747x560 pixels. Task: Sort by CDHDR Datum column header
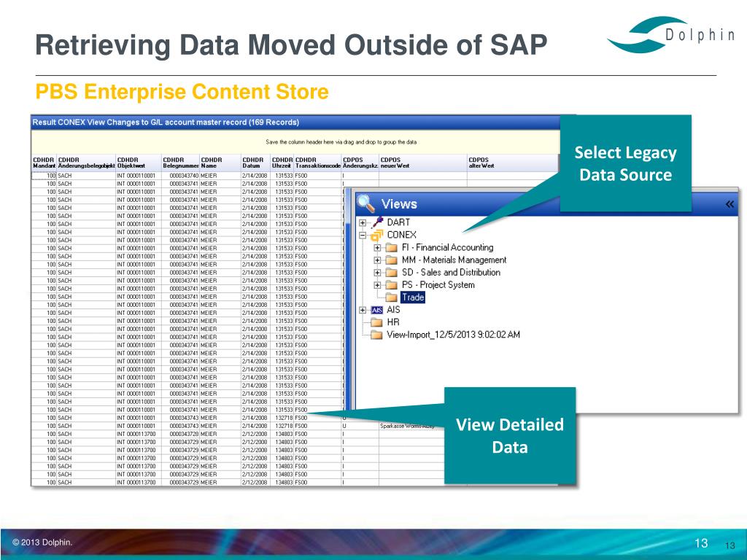[x=256, y=163]
